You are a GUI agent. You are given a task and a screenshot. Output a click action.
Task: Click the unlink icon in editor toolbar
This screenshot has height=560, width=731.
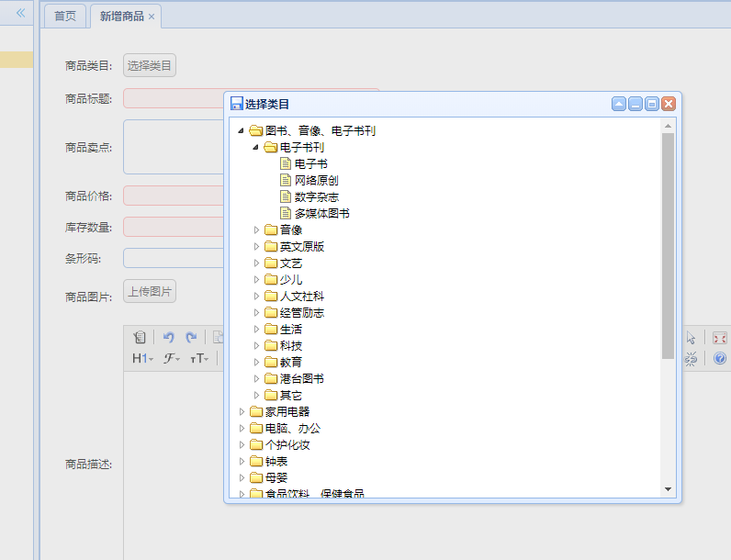[x=691, y=358]
